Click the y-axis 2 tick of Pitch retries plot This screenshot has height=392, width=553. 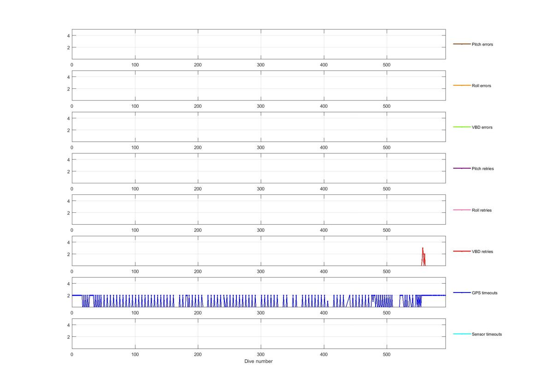pyautogui.click(x=68, y=171)
